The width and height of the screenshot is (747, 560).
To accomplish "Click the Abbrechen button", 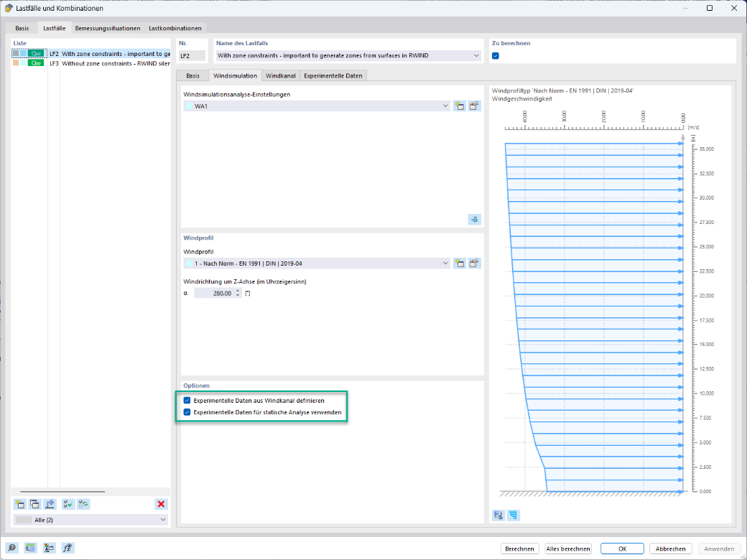I will [670, 549].
